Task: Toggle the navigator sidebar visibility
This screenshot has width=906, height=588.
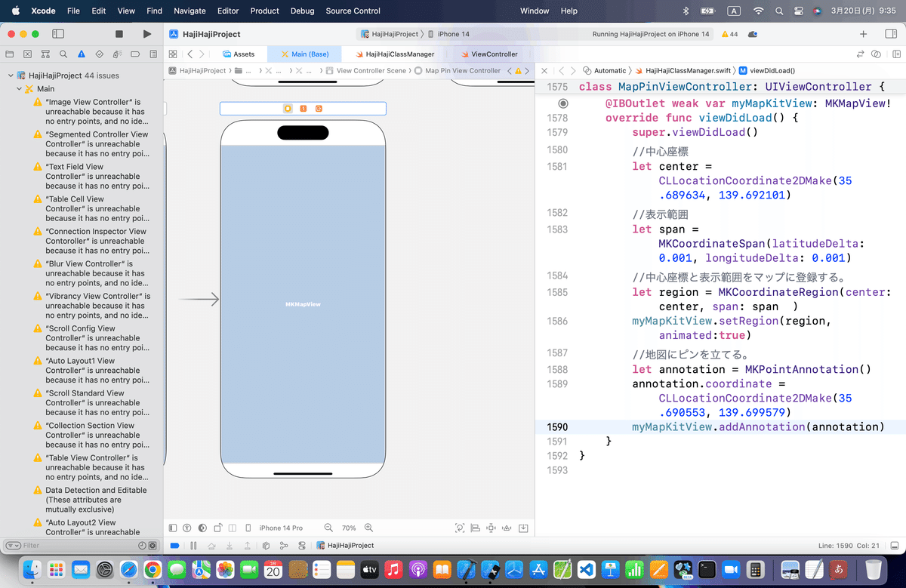Action: pyautogui.click(x=58, y=34)
